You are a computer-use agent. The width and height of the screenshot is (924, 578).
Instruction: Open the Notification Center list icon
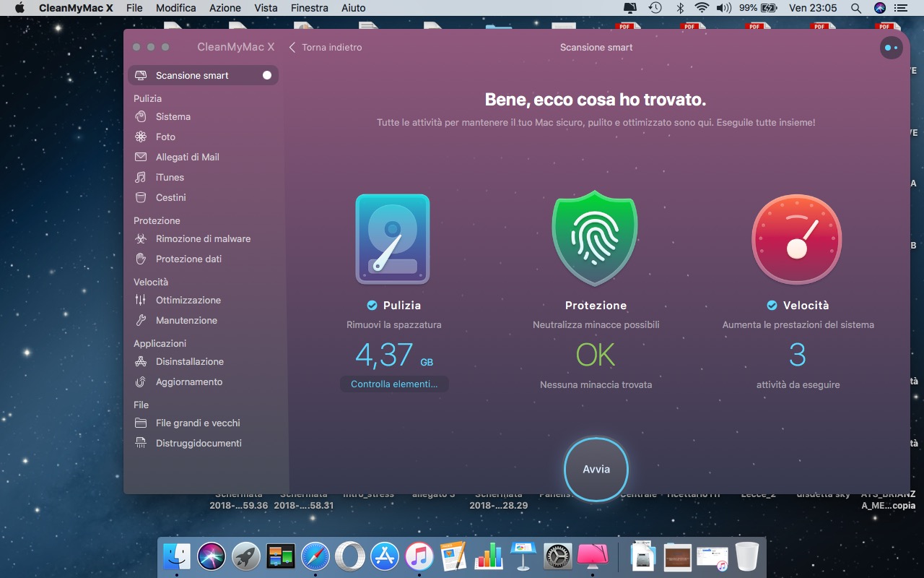(x=902, y=8)
